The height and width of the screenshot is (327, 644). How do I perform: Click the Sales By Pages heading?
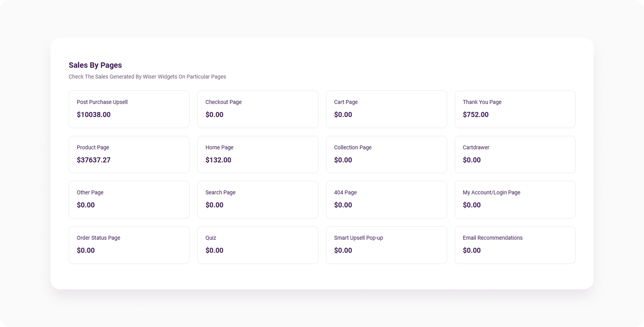click(95, 65)
